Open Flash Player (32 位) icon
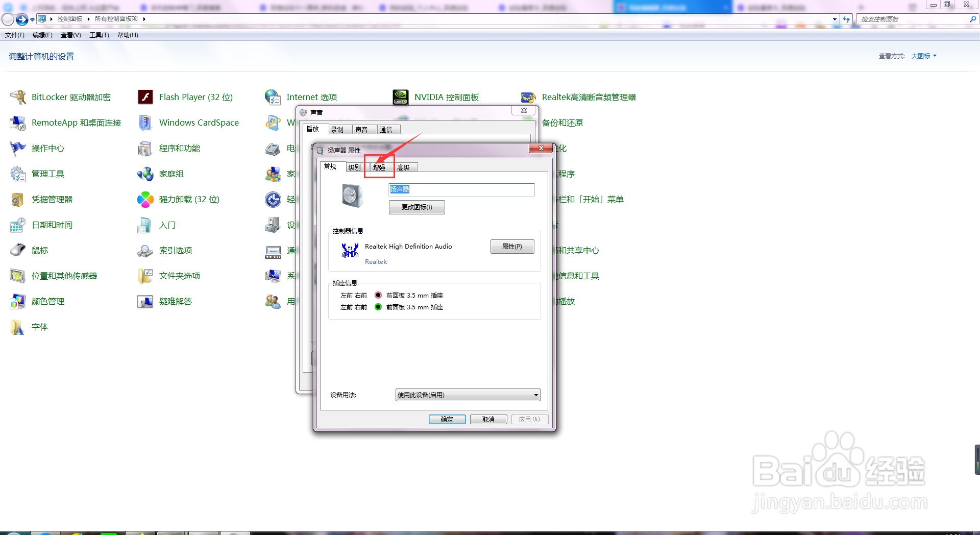Viewport: 980px width, 535px height. pyautogui.click(x=145, y=97)
